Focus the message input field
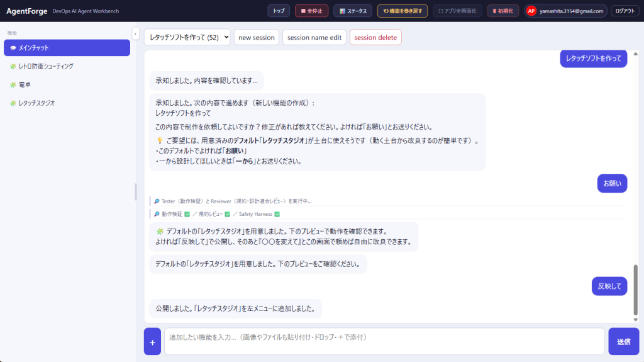Viewport: 644px width, 362px height. pos(384,341)
